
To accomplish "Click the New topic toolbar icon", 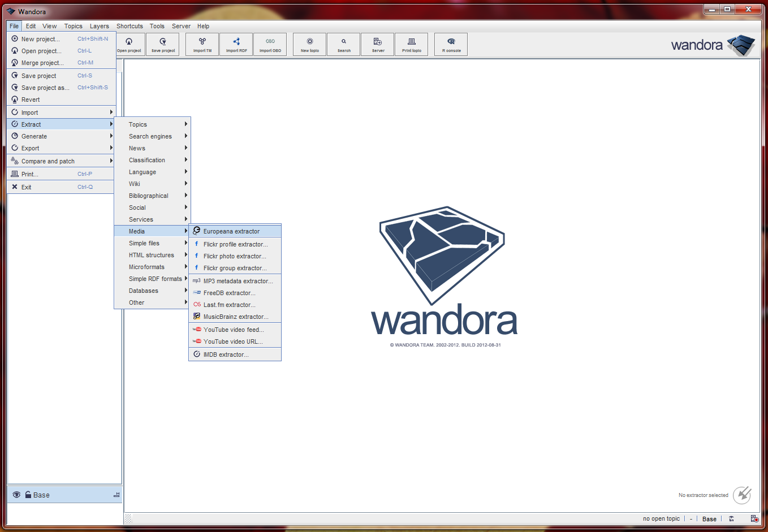I will [x=310, y=44].
